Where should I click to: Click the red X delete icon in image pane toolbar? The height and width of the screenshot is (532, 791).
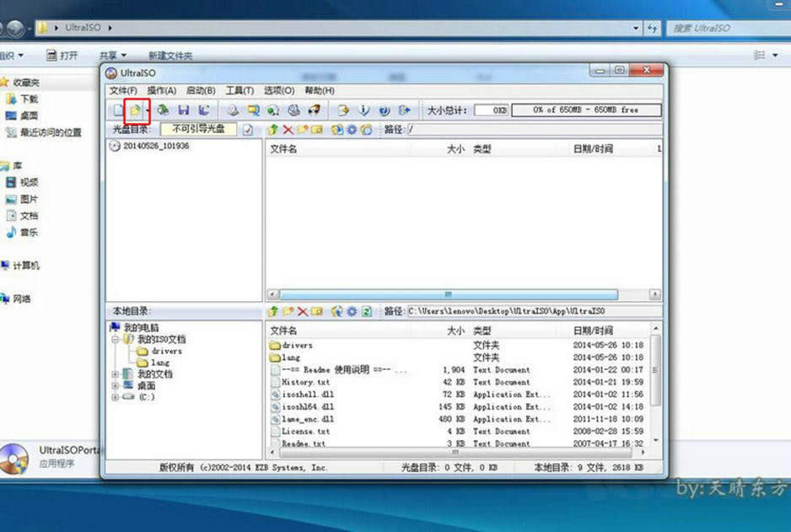point(288,130)
